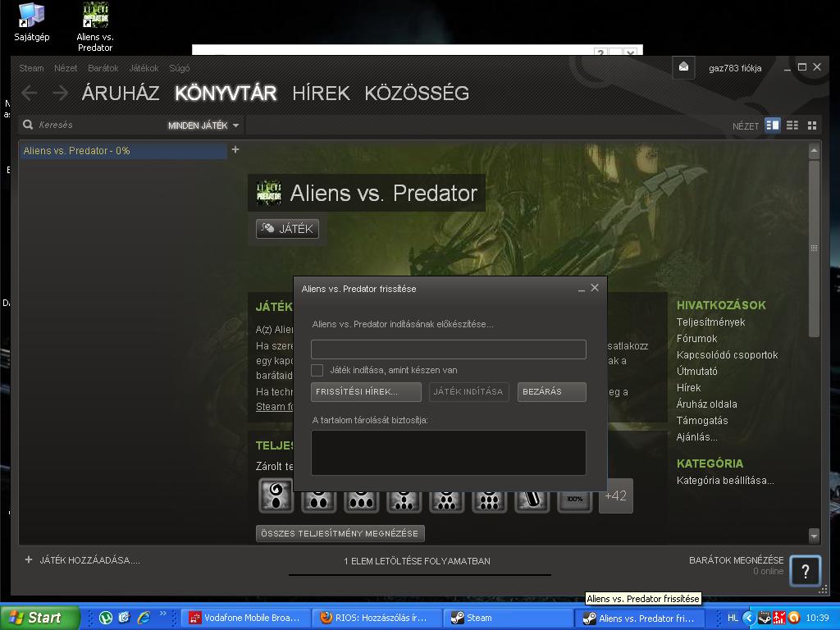The height and width of the screenshot is (630, 840).
Task: Switch to list view icon
Action: coord(792,125)
